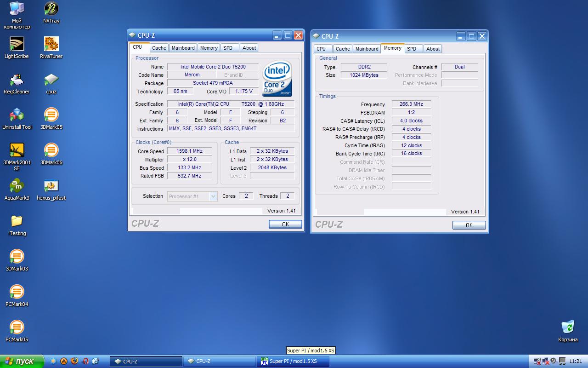Click the Cycle Time value 12 clocks
Image resolution: width=588 pixels, height=368 pixels.
click(411, 145)
